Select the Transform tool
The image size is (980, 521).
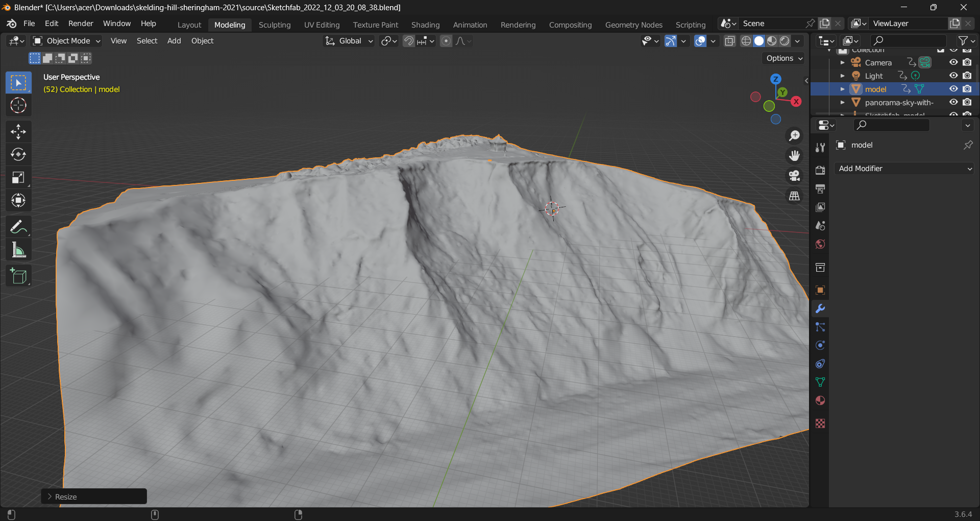point(18,200)
